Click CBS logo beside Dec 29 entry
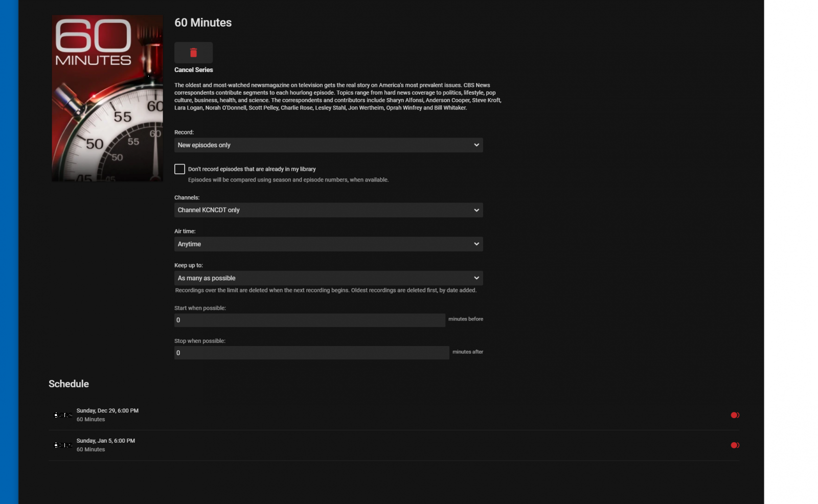Screen dimensions: 818x504 [63, 415]
